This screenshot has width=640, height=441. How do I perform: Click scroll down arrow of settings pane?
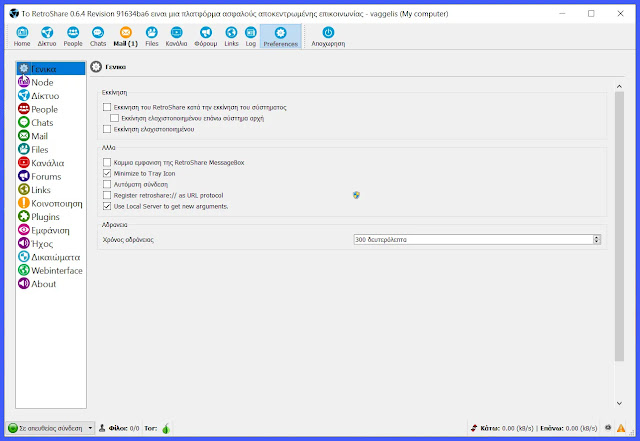tap(619, 403)
